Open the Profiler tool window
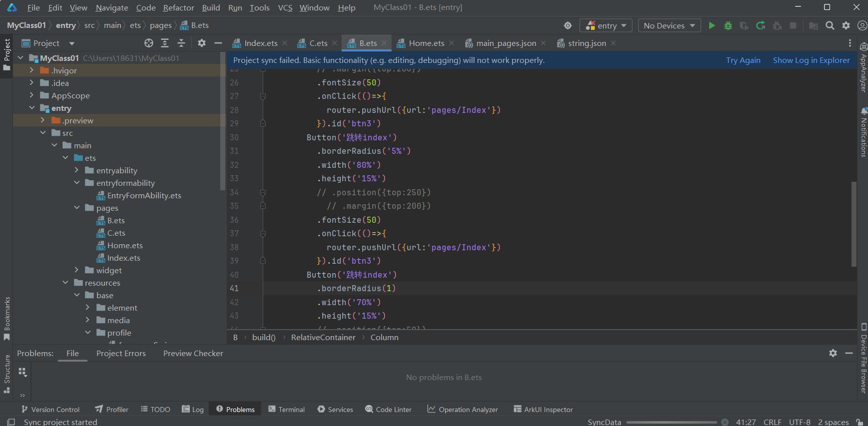Viewport: 868px width, 426px height. (x=112, y=409)
